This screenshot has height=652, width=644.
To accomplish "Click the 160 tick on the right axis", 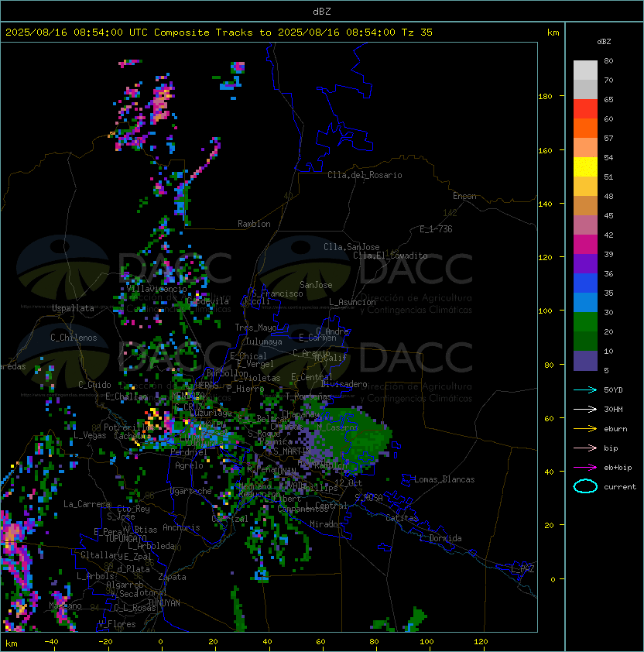I will click(545, 150).
